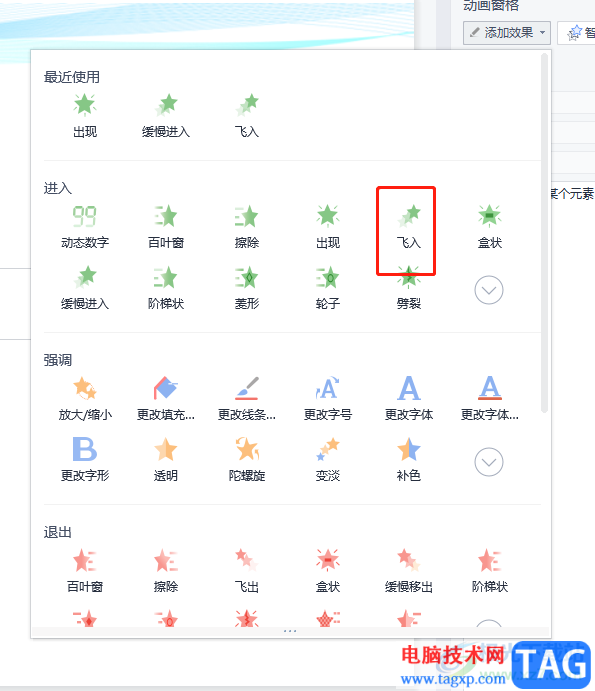Pick 飞出 exit animation
Image resolution: width=595 pixels, height=691 pixels.
pyautogui.click(x=247, y=571)
